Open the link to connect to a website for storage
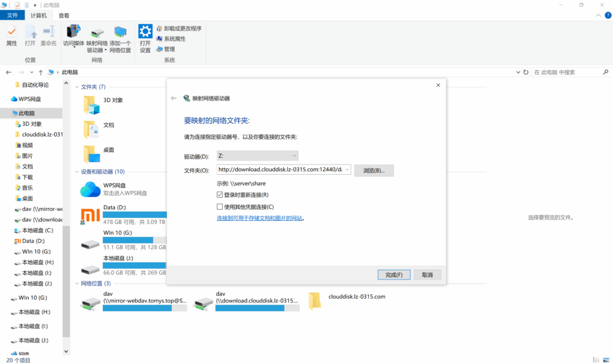The image size is (613, 364). [x=259, y=219]
